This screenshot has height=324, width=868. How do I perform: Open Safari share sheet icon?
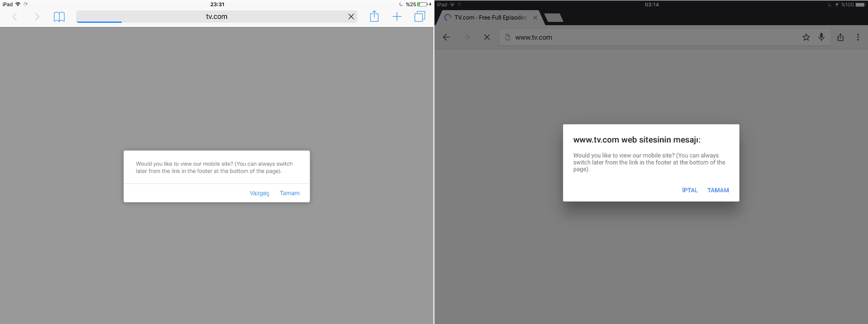[x=374, y=16]
